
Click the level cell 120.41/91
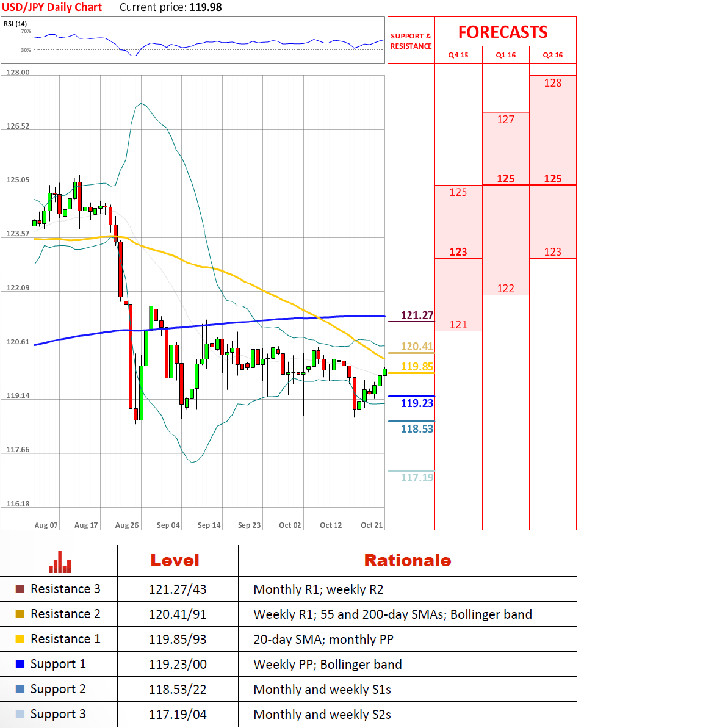[x=178, y=614]
